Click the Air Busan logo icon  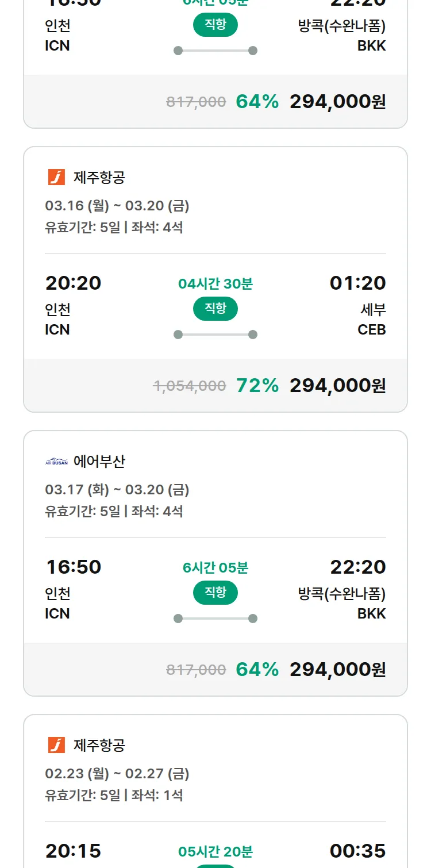click(56, 462)
